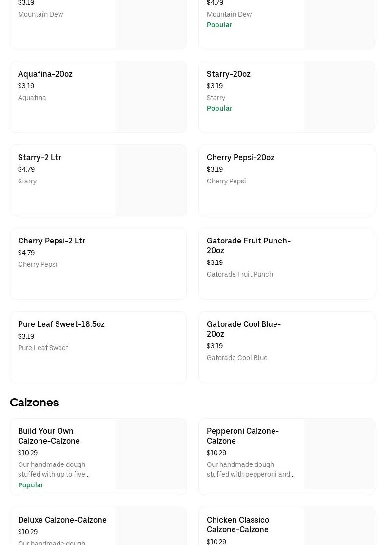Screen dimensions: 392x545
Task: Select Gatorade Fruit Punch-20oz
Action: (x=248, y=245)
